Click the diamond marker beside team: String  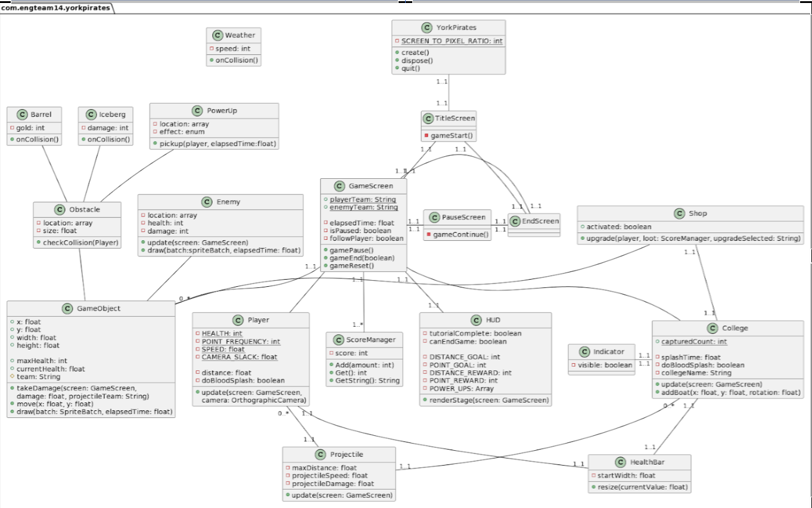click(x=13, y=377)
